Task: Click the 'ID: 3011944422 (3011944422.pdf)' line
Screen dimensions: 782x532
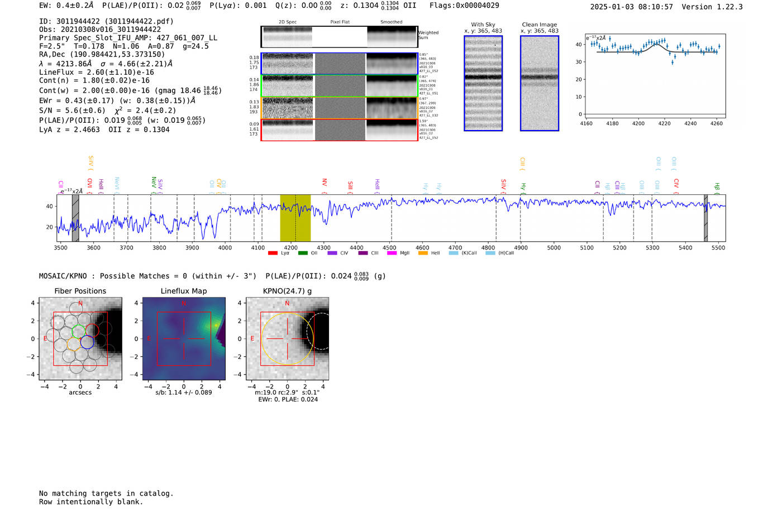Action: 106,21
